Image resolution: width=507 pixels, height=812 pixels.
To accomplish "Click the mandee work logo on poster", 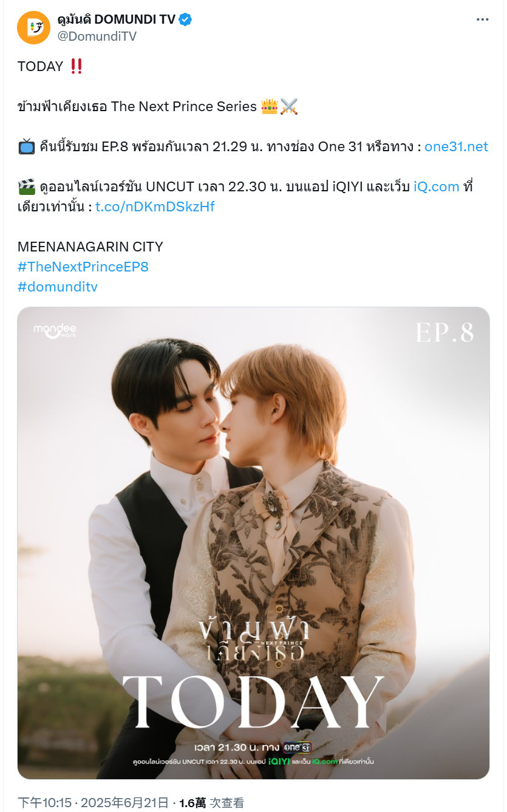I will pyautogui.click(x=55, y=330).
